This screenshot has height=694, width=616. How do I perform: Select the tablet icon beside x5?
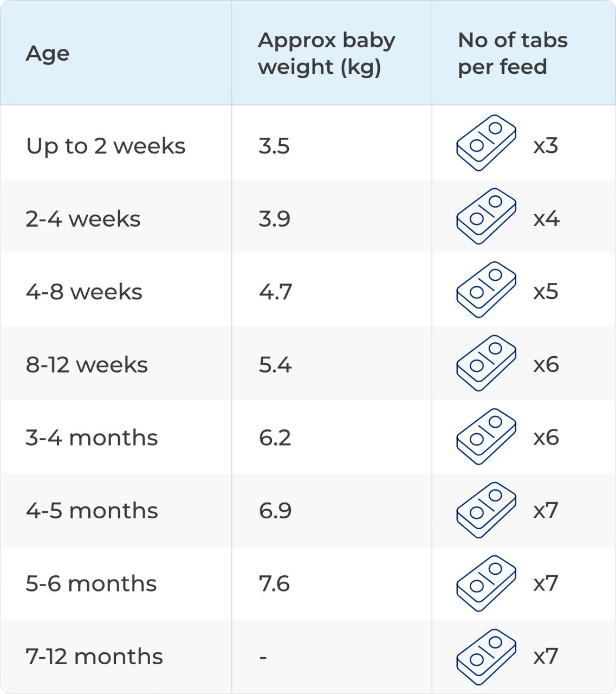click(x=486, y=290)
